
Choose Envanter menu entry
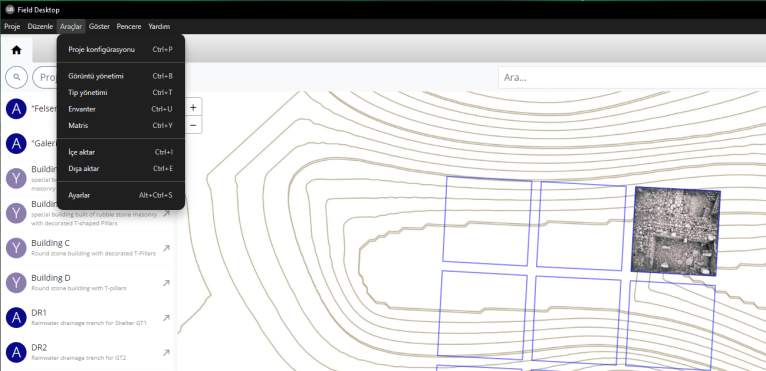[x=121, y=109]
